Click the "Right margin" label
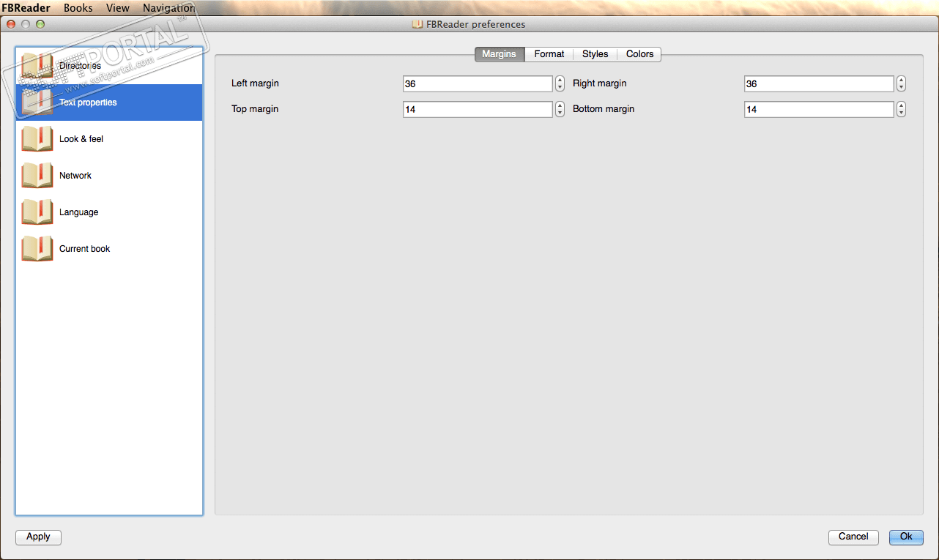The width and height of the screenshot is (939, 560). point(600,83)
